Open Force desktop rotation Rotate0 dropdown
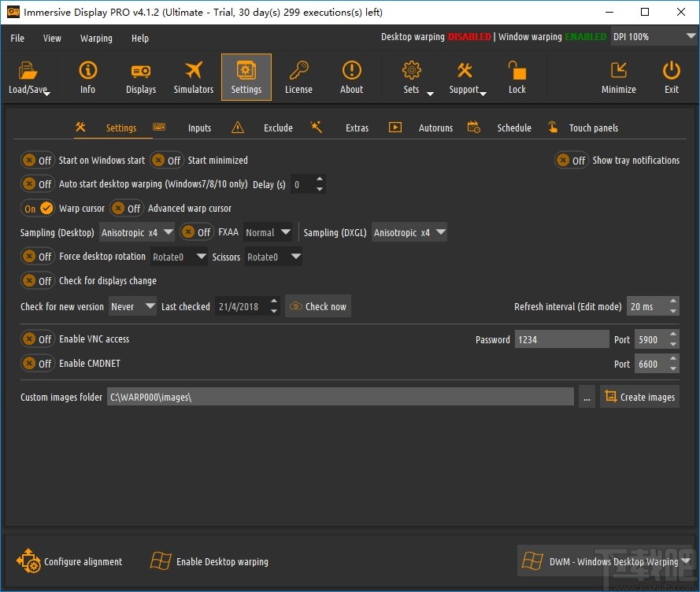The width and height of the screenshot is (700, 592). pyautogui.click(x=179, y=257)
